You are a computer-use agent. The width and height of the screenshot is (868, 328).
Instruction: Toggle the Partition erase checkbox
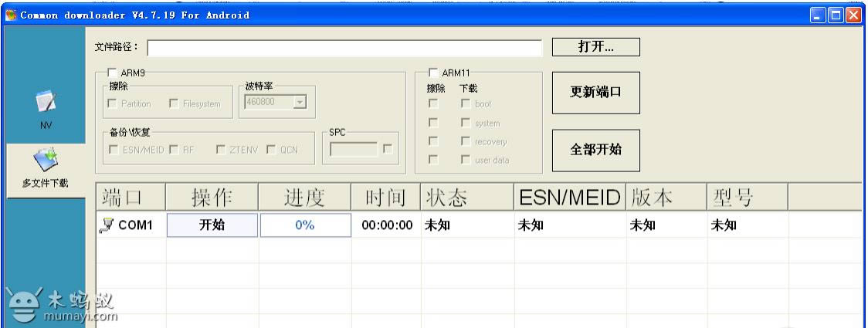pos(114,103)
